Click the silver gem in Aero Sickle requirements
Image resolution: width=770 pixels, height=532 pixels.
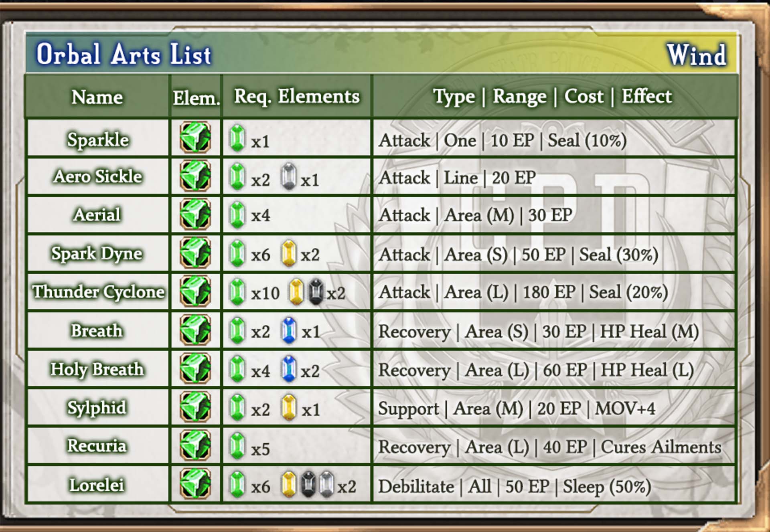[x=289, y=176]
